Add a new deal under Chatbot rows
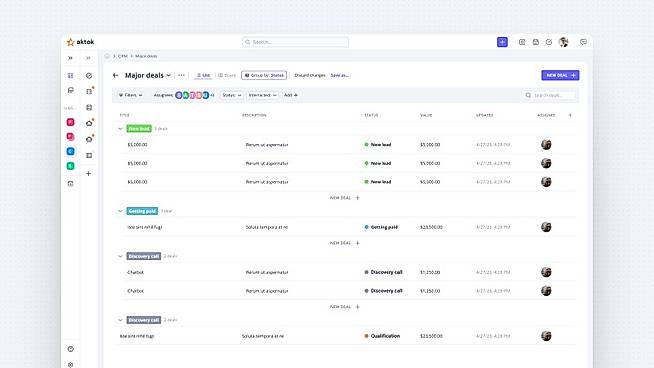Screen dimensions: 654x368 (x=345, y=307)
